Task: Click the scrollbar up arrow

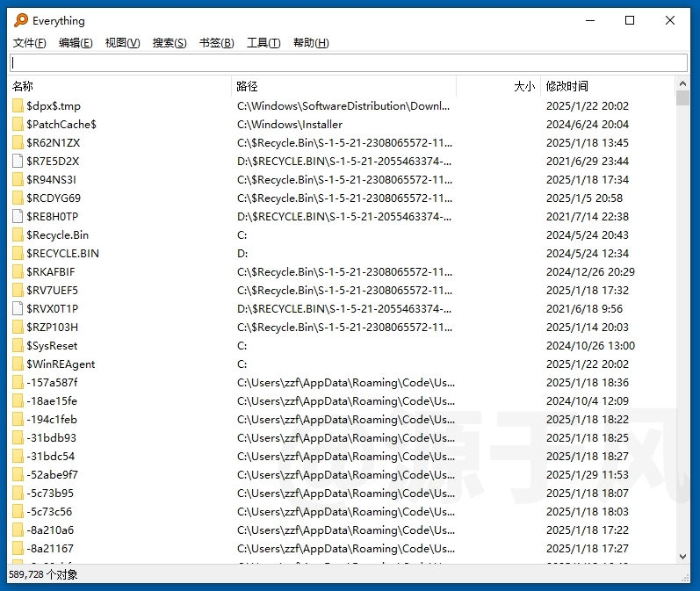Action: (x=682, y=83)
